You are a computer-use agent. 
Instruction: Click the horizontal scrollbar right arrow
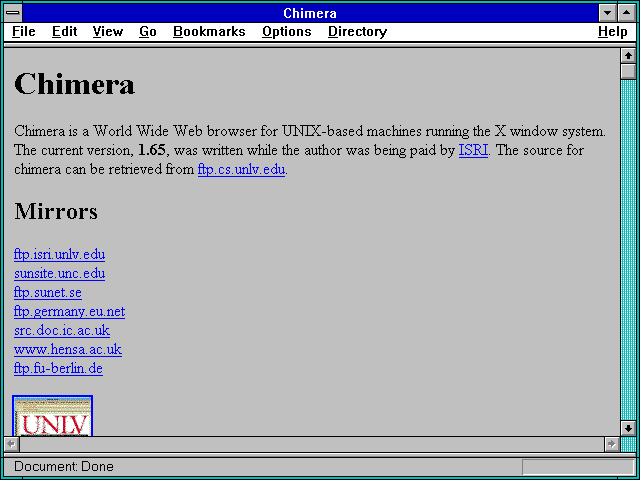point(612,444)
